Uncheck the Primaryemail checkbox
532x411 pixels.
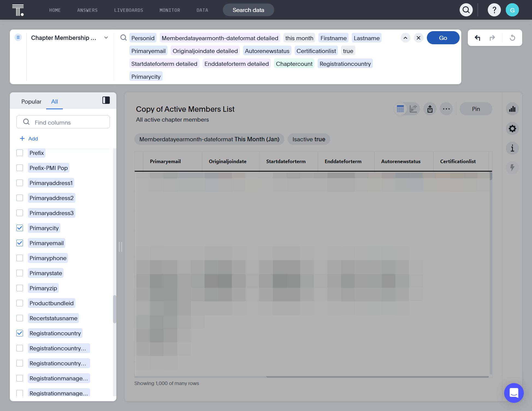tap(20, 243)
